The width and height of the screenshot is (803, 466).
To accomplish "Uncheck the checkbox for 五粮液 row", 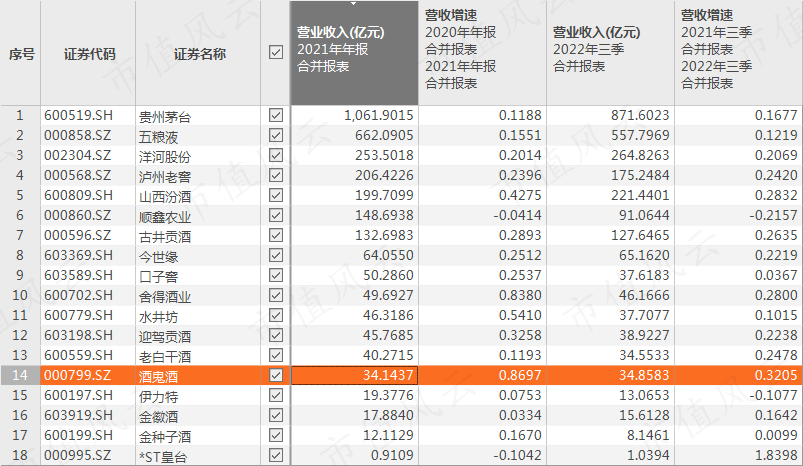I will 276,135.
